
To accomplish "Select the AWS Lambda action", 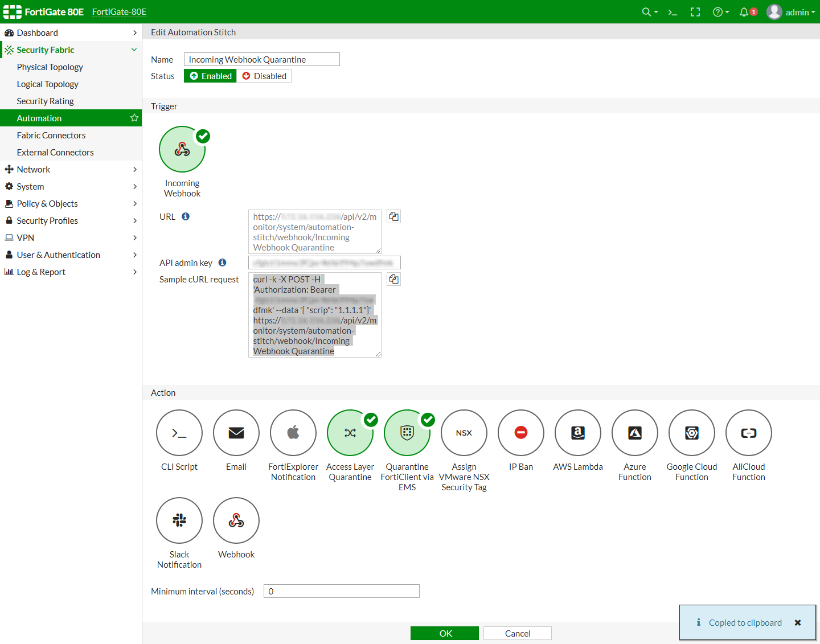I will pos(578,433).
